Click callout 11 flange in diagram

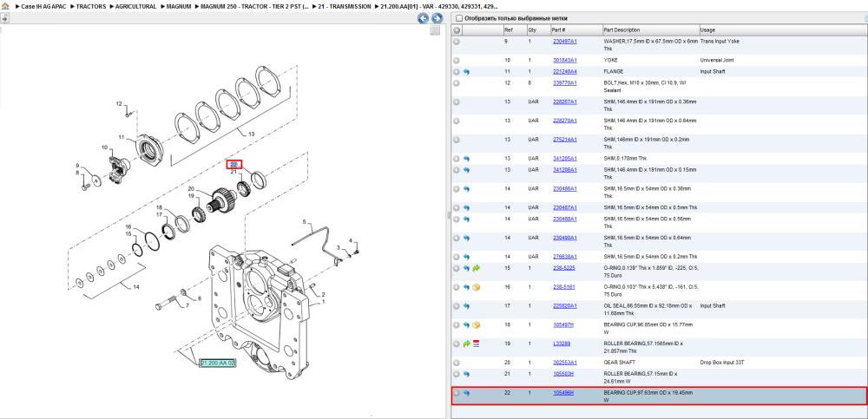pyautogui.click(x=122, y=137)
